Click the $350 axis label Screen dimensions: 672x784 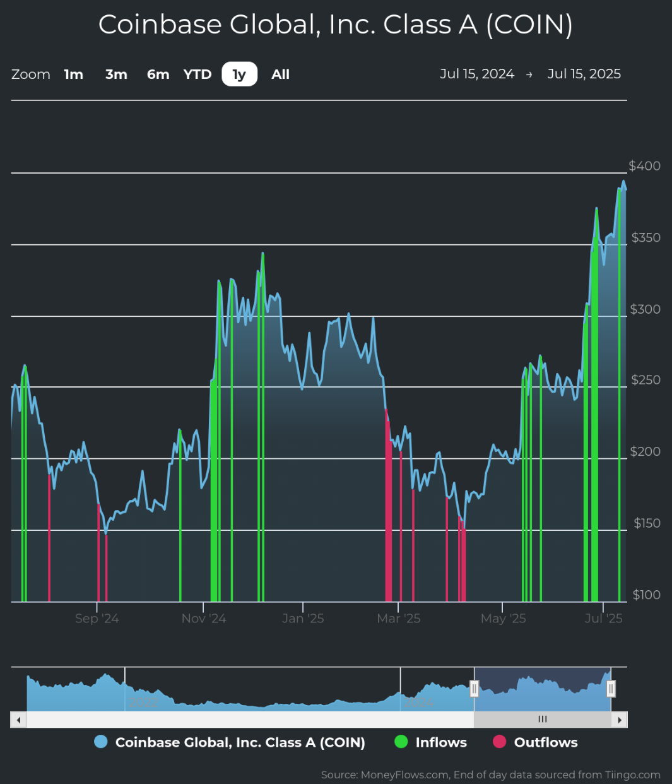coord(645,238)
